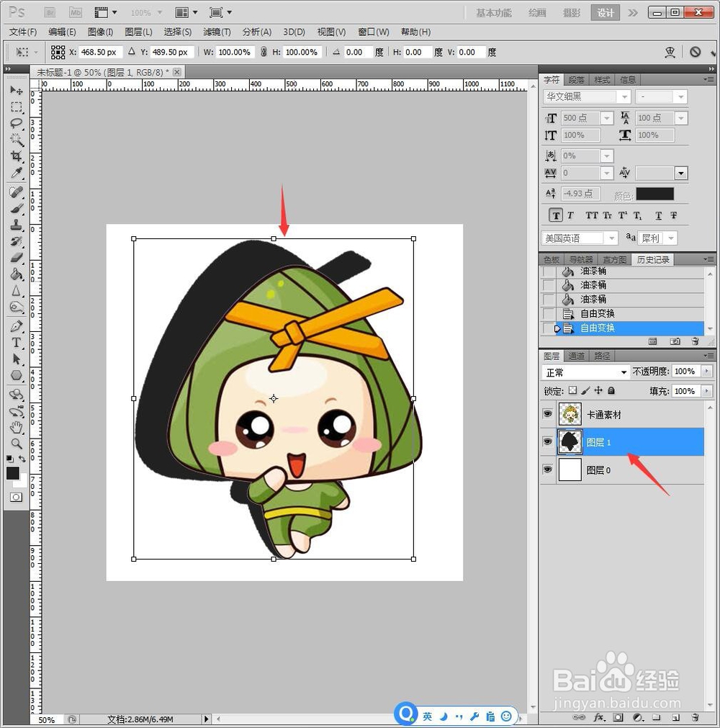Open the 滤镜(T) menu
Image resolution: width=720 pixels, height=728 pixels.
(217, 32)
